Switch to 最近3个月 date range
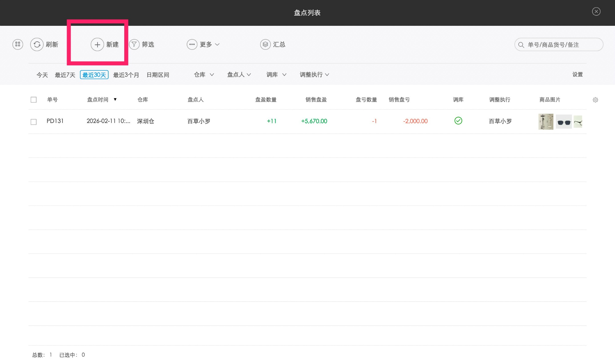Viewport: 615px width, 364px height. (126, 75)
